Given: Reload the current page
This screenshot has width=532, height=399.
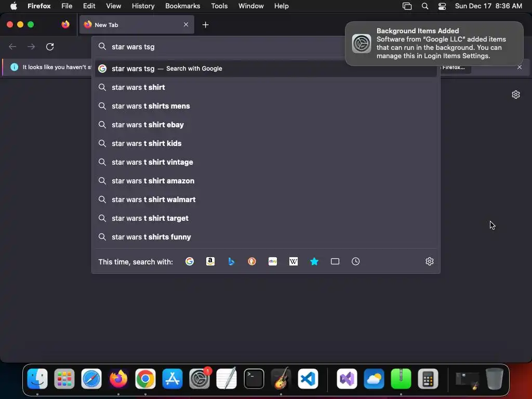Looking at the screenshot, I should [50, 46].
